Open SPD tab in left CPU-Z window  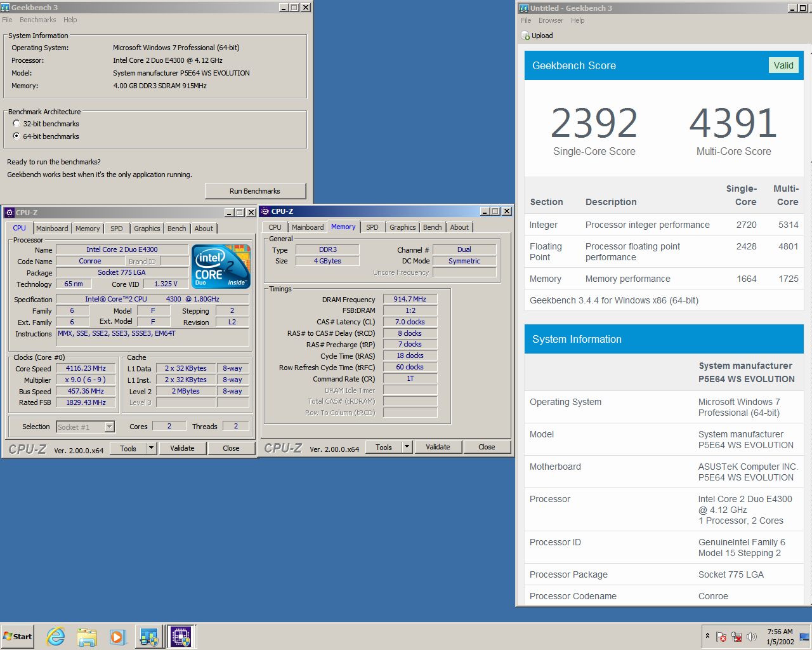(x=117, y=229)
